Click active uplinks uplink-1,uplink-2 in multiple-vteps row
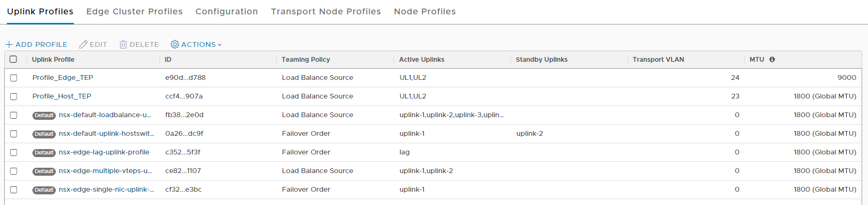868x205 pixels. 426,171
